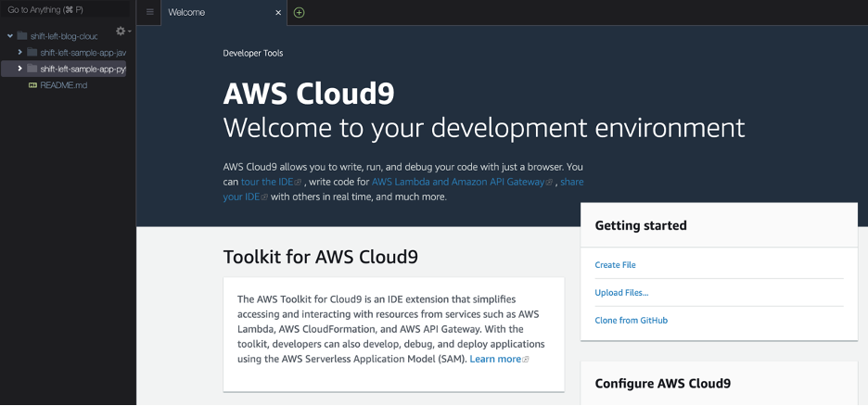The height and width of the screenshot is (406, 868).
Task: Click the Configure AWS Cloud9 heading
Action: [663, 384]
